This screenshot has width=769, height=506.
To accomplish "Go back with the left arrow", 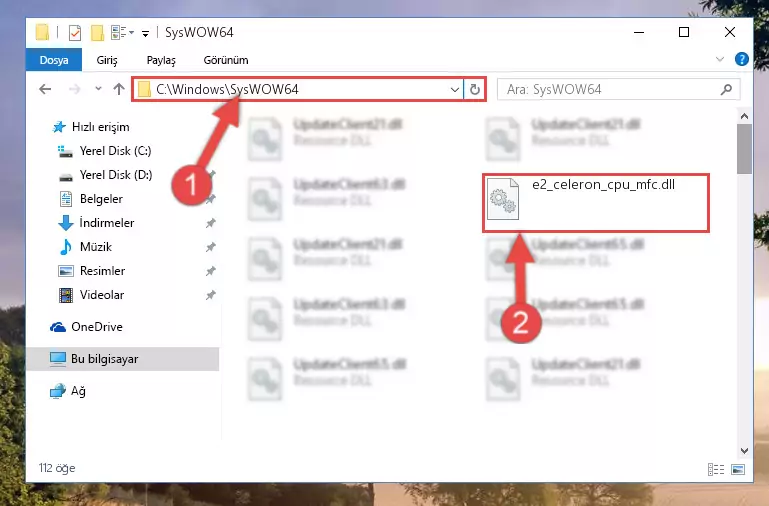I will click(x=45, y=89).
